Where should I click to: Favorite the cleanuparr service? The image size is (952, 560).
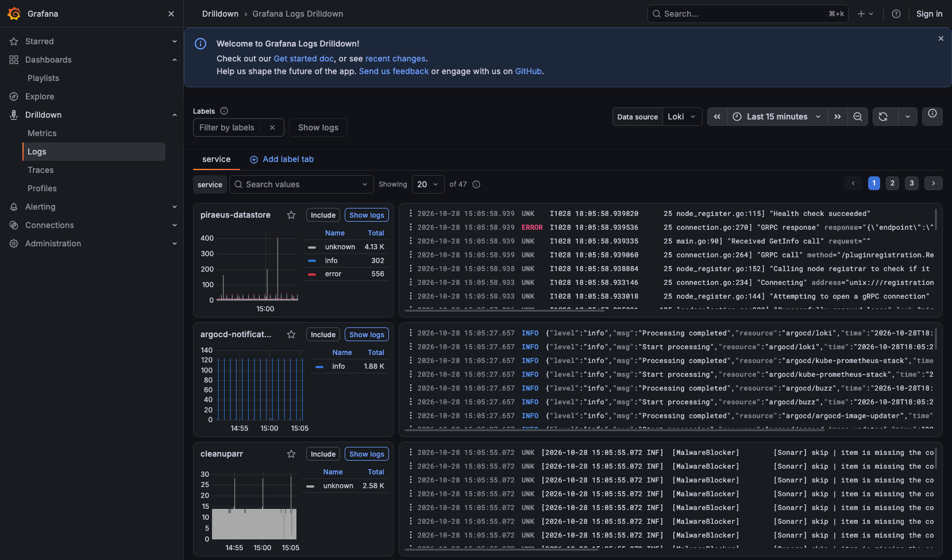click(291, 454)
